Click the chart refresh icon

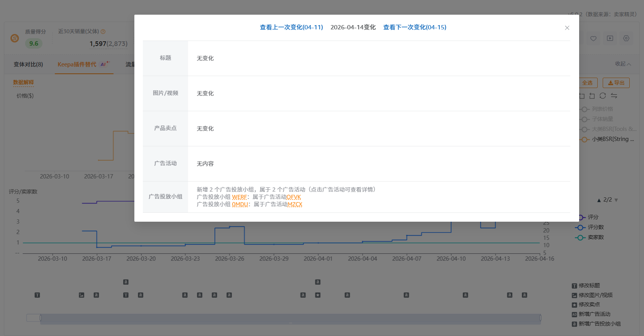(603, 96)
